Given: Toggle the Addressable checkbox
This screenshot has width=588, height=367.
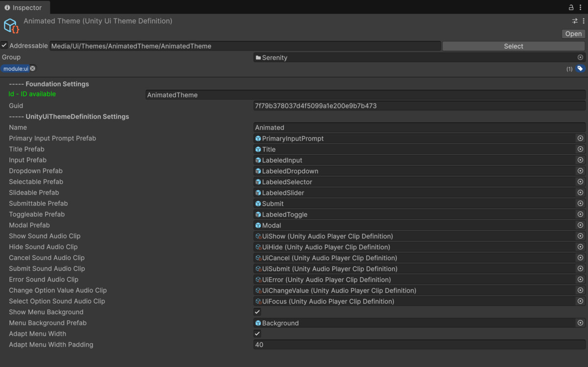Looking at the screenshot, I should pos(4,46).
